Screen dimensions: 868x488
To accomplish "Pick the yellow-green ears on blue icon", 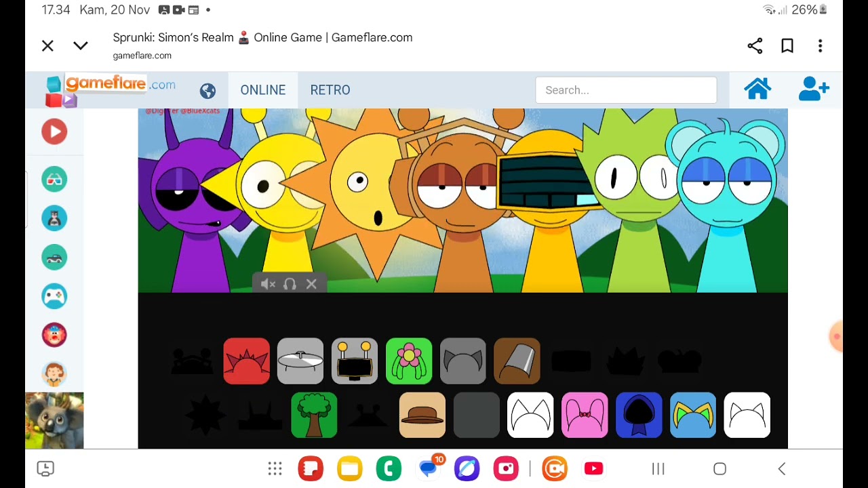I will 693,415.
